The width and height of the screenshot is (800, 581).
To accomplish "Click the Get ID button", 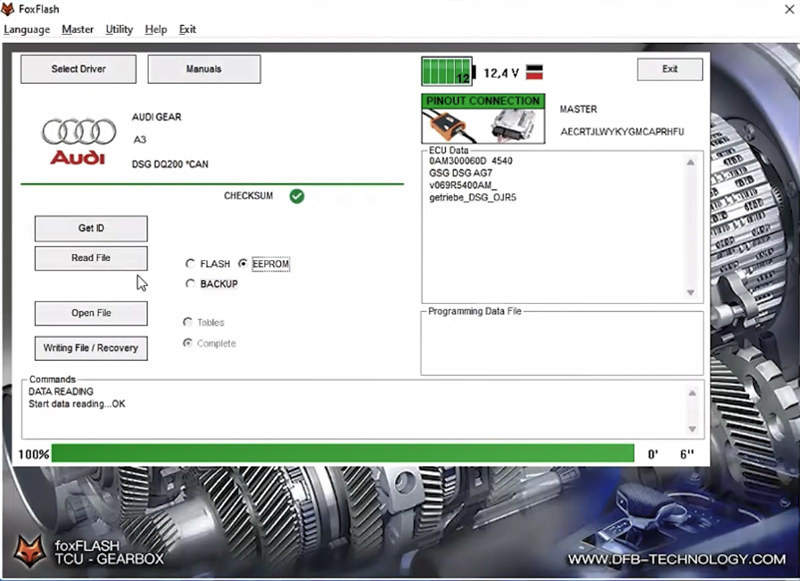I will (x=91, y=228).
